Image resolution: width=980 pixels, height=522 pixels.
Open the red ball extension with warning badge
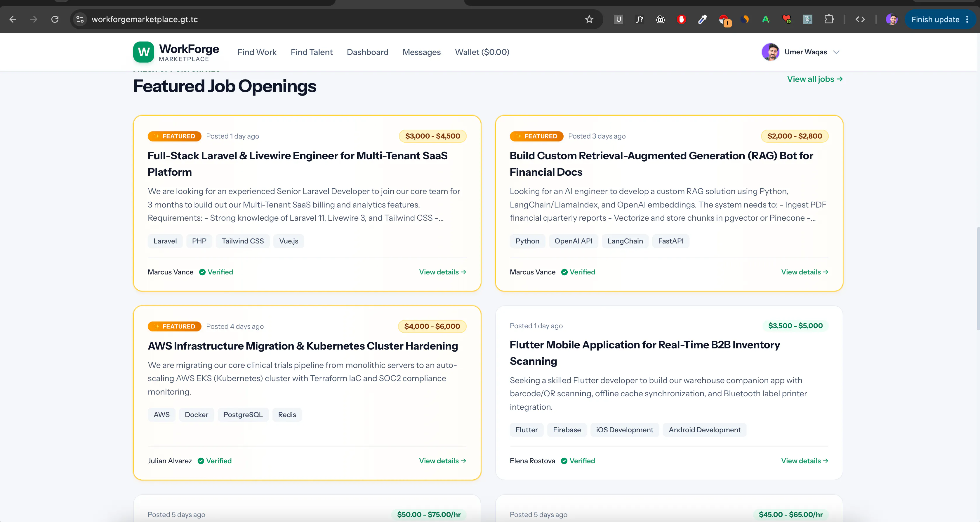click(x=724, y=20)
